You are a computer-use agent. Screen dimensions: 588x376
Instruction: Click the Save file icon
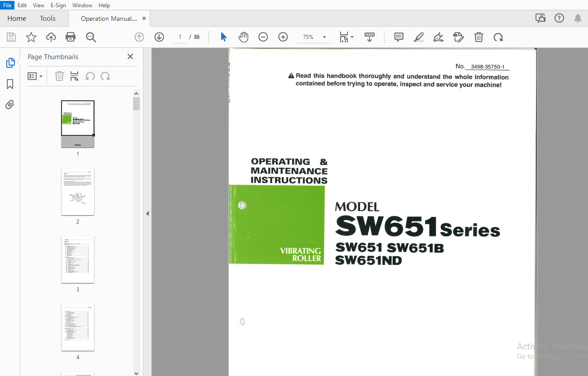pos(11,37)
